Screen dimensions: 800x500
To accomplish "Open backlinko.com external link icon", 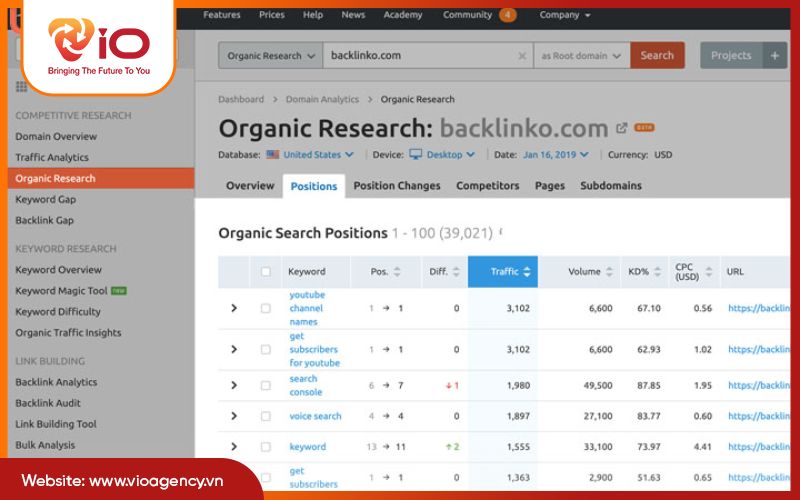I will [x=621, y=128].
